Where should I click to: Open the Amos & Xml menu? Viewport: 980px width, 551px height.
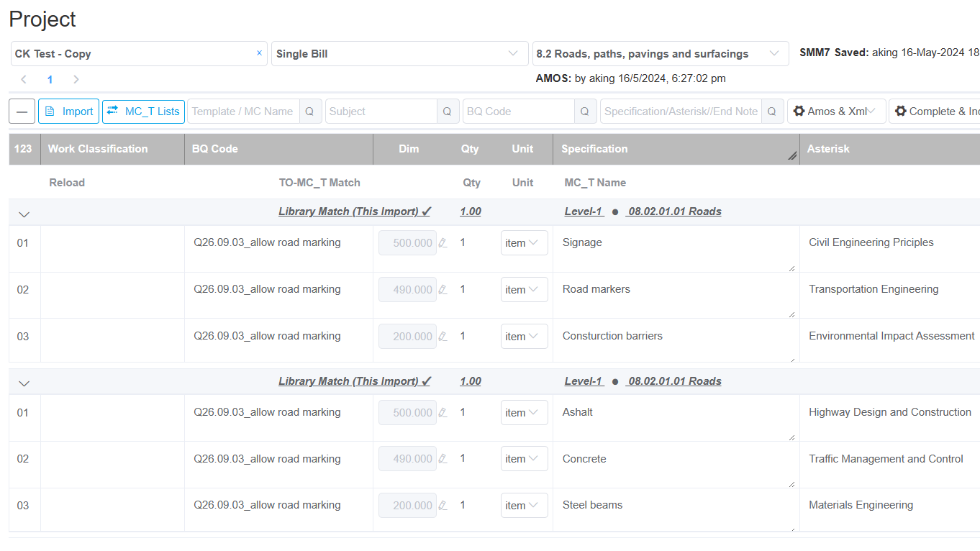click(x=836, y=111)
